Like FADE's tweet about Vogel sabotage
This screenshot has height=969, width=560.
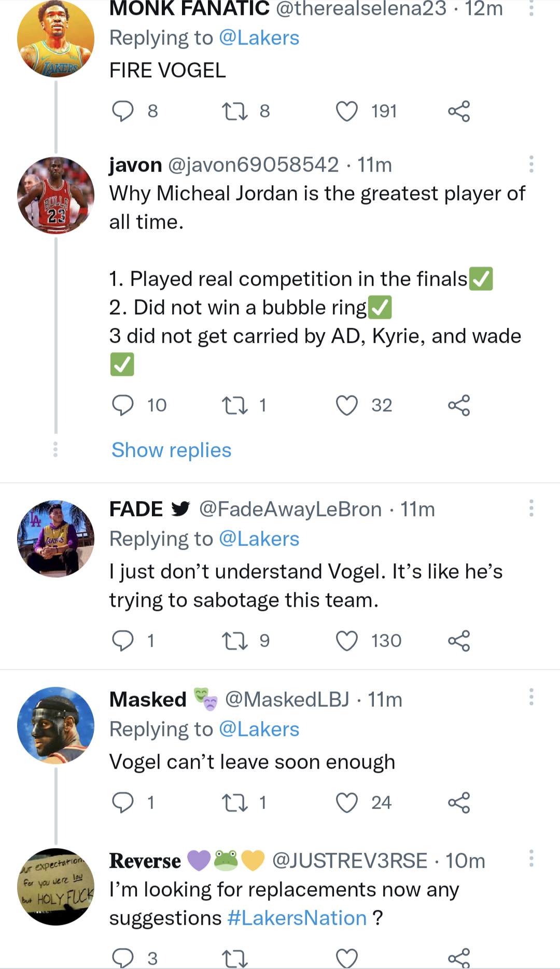pyautogui.click(x=347, y=641)
